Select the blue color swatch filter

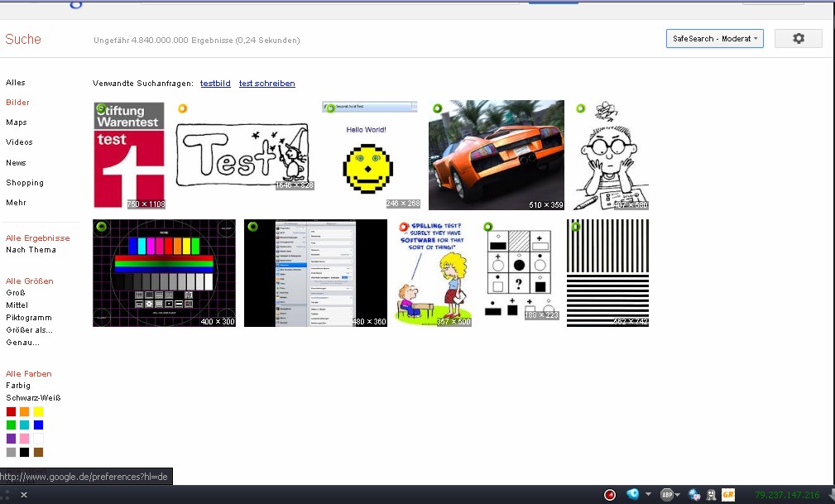pyautogui.click(x=38, y=425)
